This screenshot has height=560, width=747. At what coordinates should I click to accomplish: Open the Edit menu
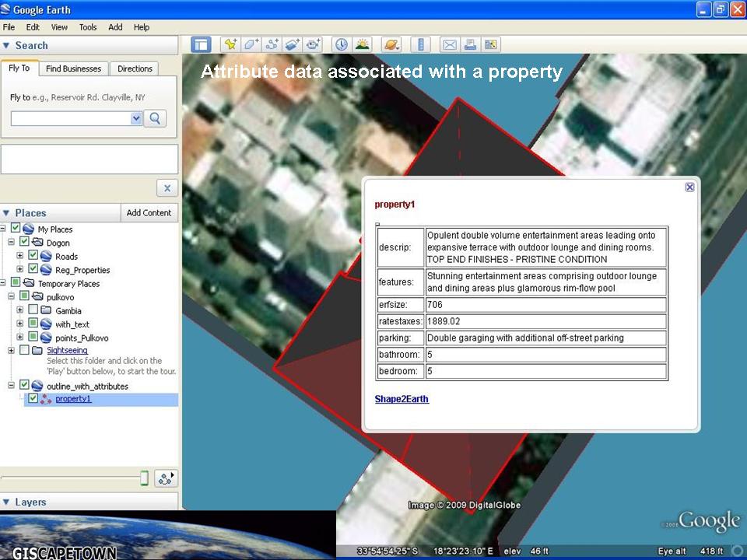33,27
